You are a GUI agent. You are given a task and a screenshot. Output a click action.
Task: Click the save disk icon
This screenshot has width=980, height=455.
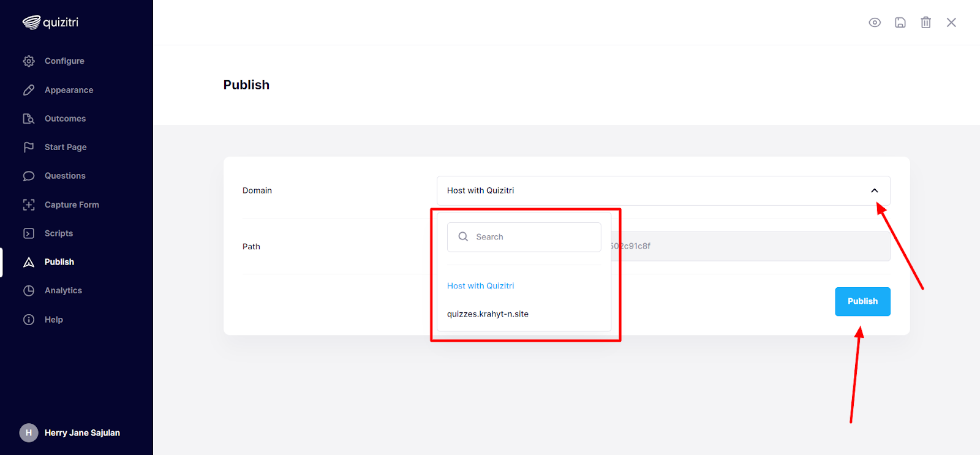(x=900, y=23)
